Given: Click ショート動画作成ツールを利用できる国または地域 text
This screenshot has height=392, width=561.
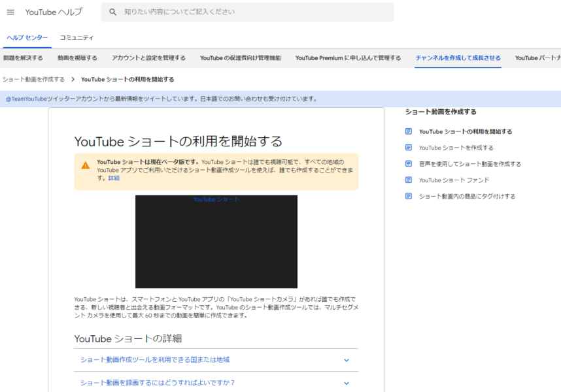Looking at the screenshot, I should coord(155,360).
